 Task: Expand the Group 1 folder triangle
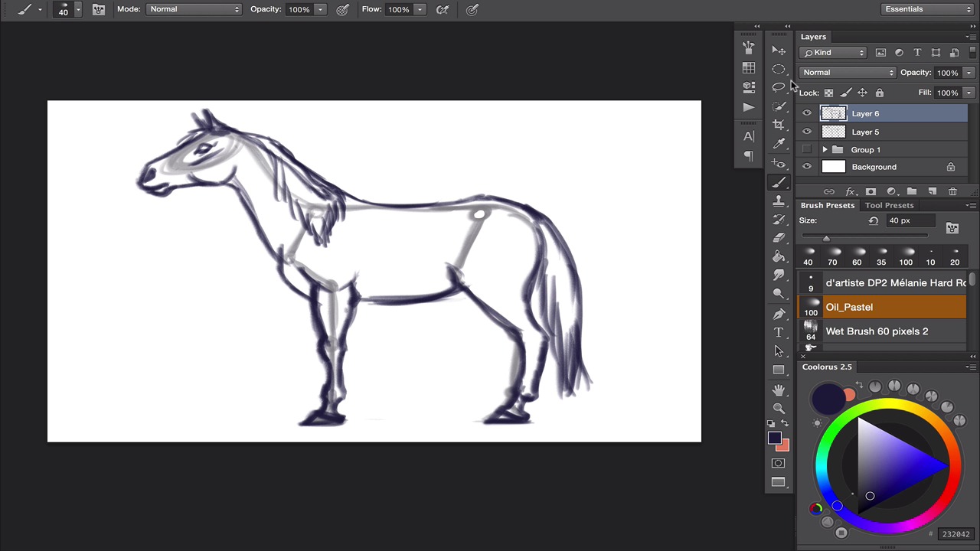[x=825, y=150]
